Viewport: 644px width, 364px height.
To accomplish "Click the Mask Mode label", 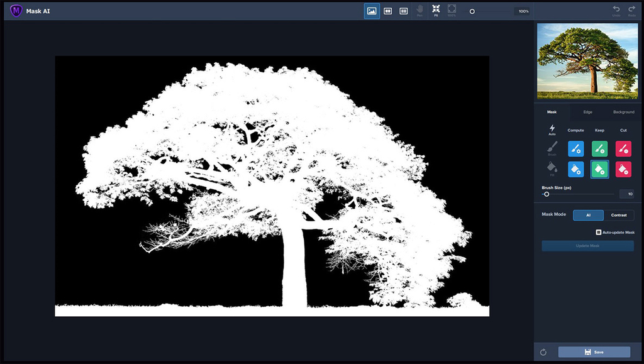I will tap(553, 214).
